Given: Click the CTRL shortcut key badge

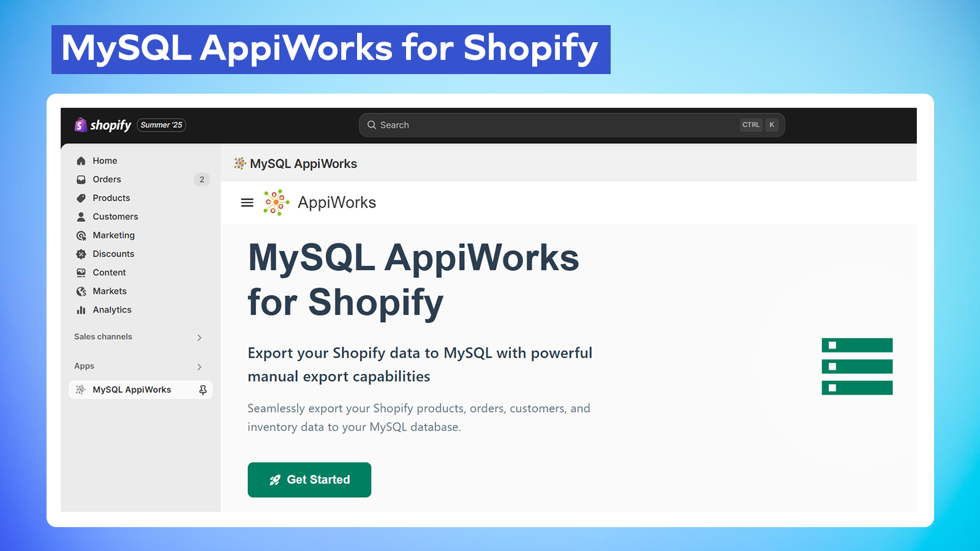Looking at the screenshot, I should [x=751, y=125].
